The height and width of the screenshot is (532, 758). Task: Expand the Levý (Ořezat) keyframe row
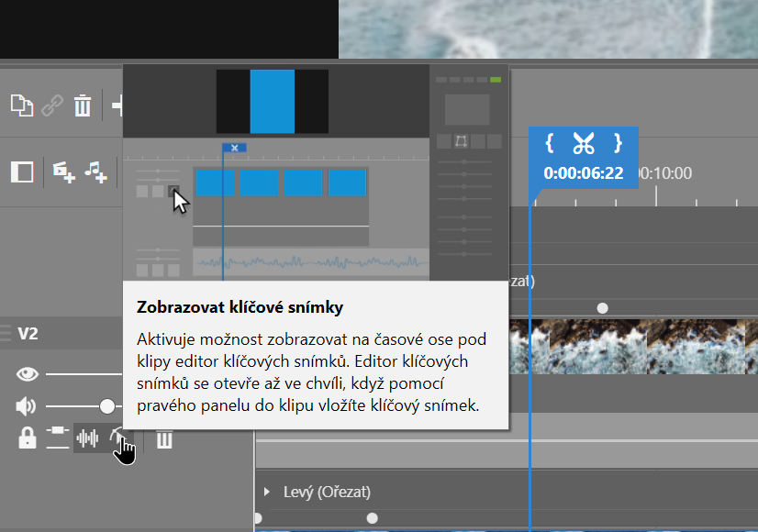[x=267, y=492]
